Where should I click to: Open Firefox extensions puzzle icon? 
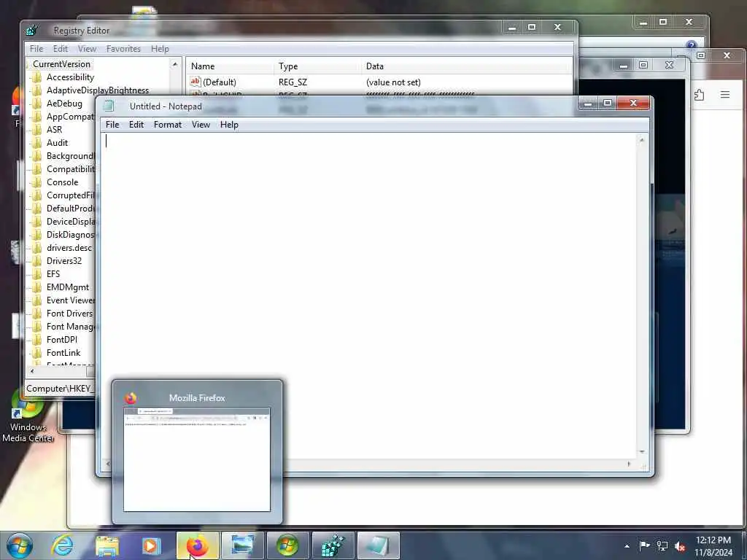pos(700,95)
